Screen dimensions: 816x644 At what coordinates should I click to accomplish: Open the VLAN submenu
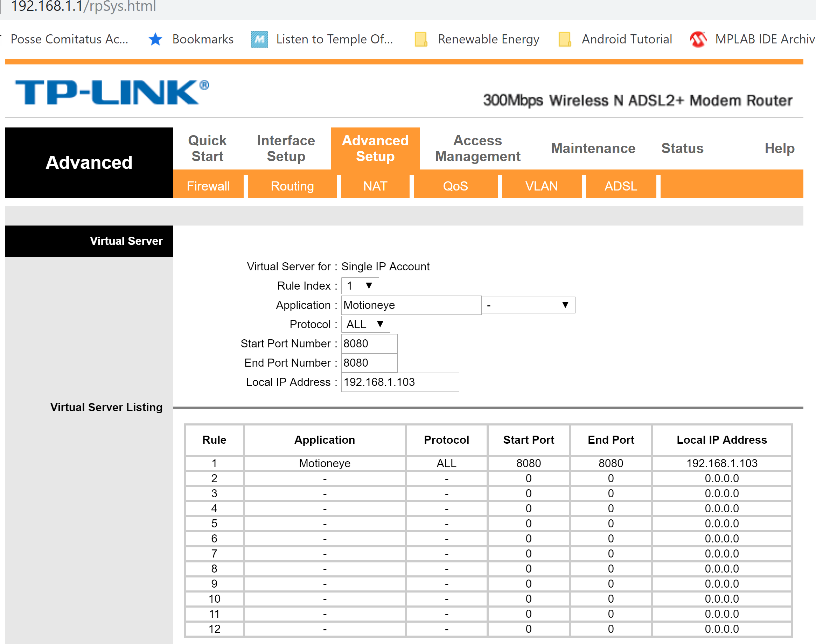[x=542, y=186]
